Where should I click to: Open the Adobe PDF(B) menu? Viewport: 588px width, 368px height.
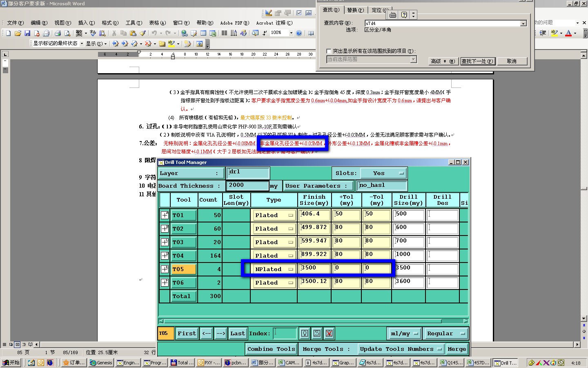[234, 23]
